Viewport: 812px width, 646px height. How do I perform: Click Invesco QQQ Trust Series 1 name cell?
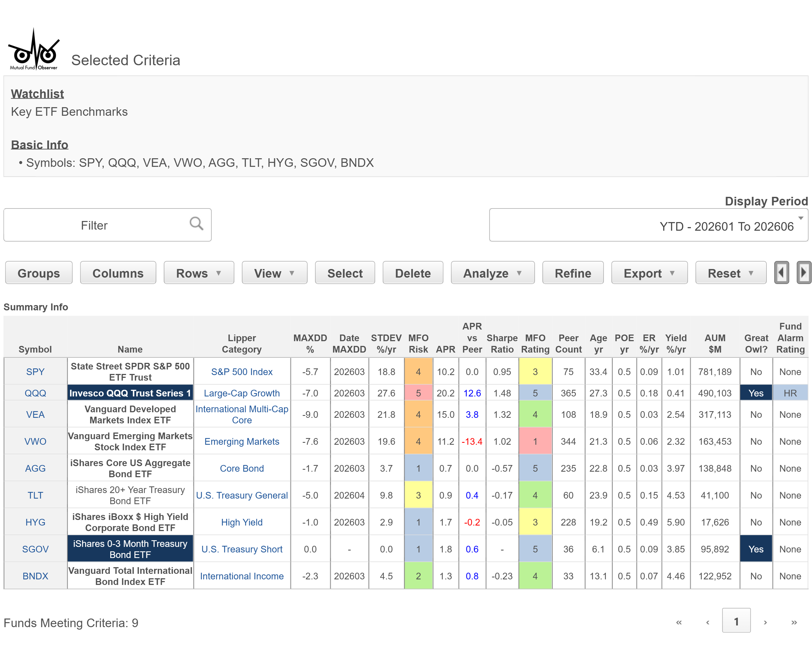coord(130,393)
